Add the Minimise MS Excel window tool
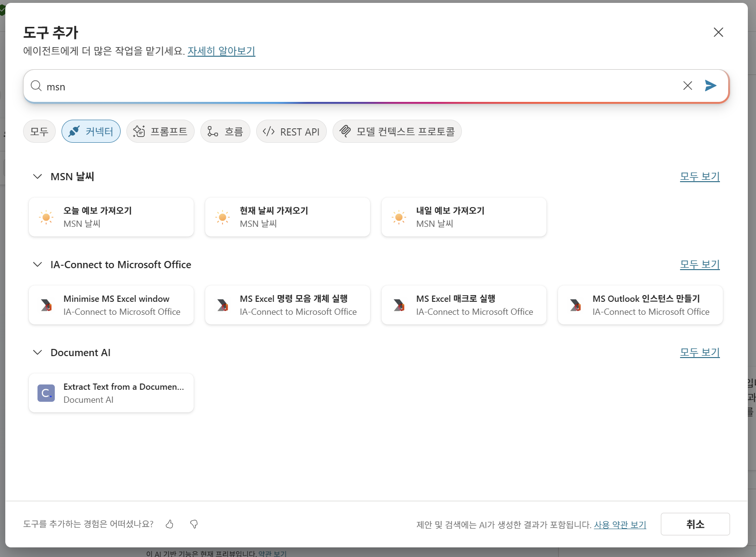The height and width of the screenshot is (557, 756). (111, 305)
